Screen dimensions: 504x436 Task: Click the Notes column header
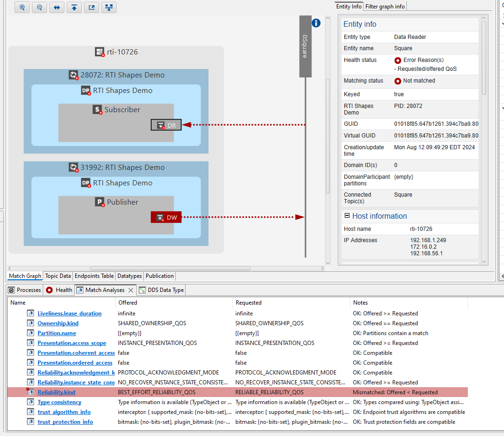tap(408, 302)
